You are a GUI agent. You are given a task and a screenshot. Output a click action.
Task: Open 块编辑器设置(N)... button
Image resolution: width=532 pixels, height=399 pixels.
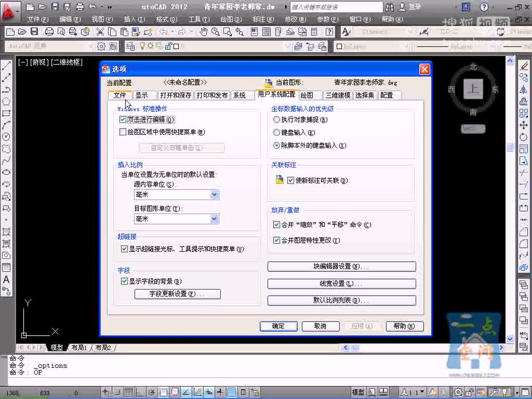coord(342,266)
